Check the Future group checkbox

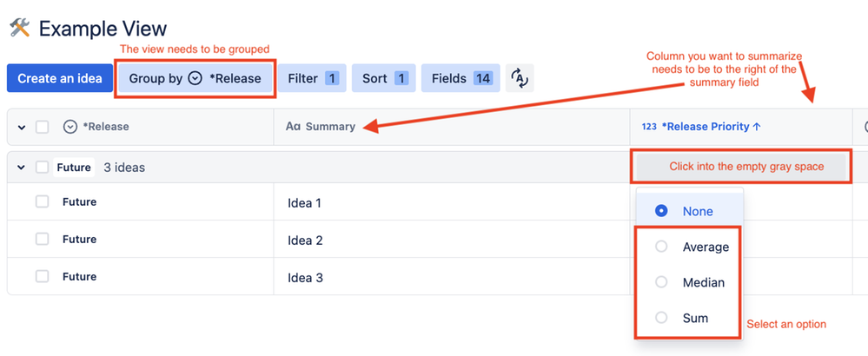[x=42, y=167]
